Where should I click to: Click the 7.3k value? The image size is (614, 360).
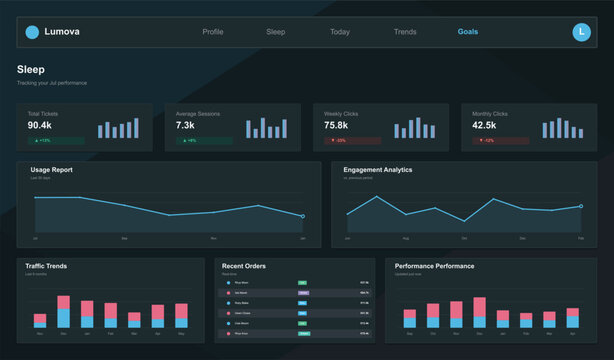tap(185, 125)
